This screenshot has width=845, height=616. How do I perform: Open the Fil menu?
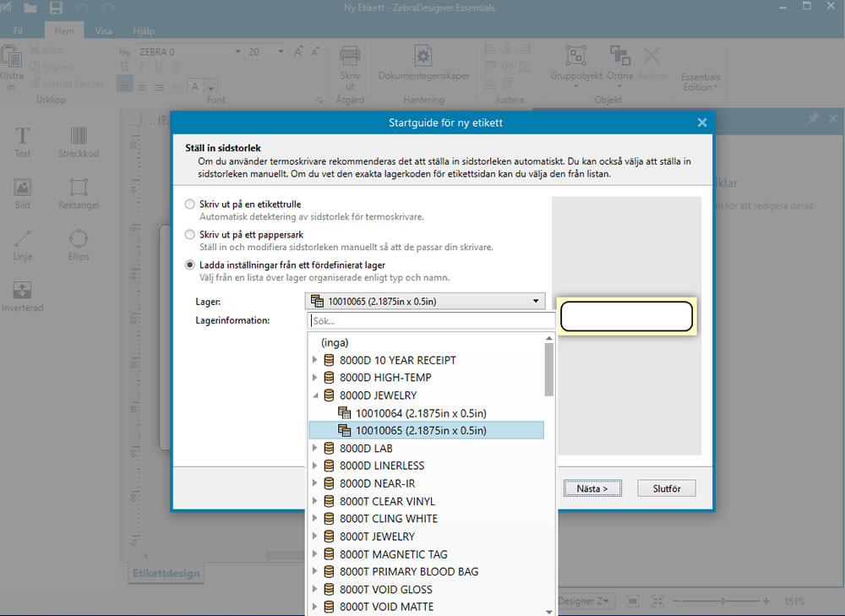pos(18,30)
